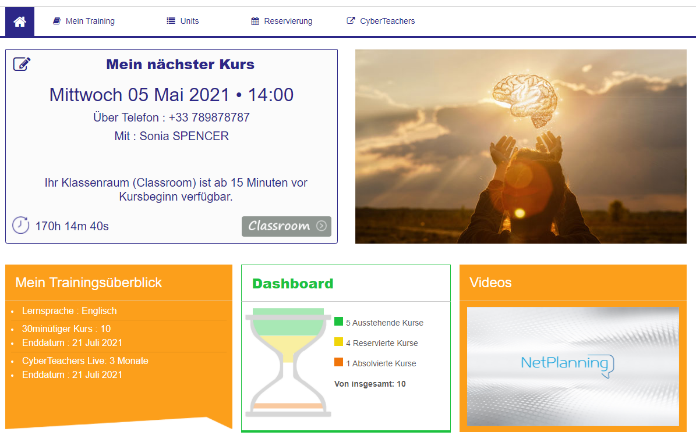Click the Mein nächster Kurs heading
This screenshot has height=439, width=696.
pyautogui.click(x=180, y=64)
